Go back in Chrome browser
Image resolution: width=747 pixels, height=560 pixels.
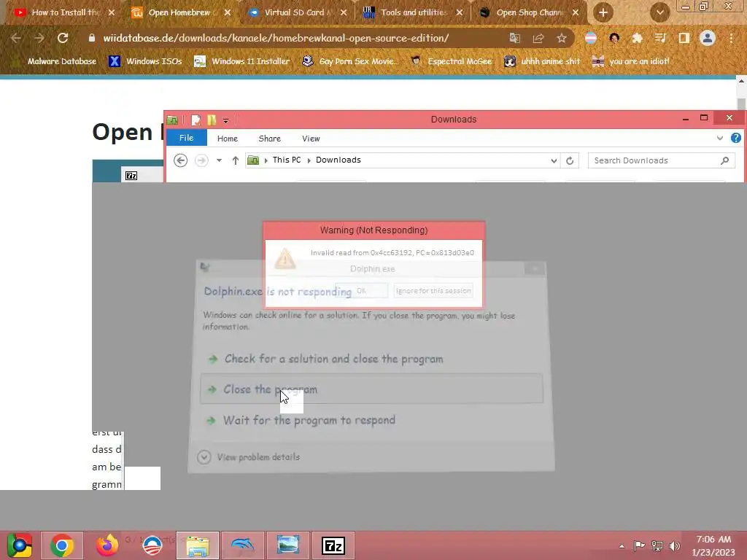coord(16,38)
